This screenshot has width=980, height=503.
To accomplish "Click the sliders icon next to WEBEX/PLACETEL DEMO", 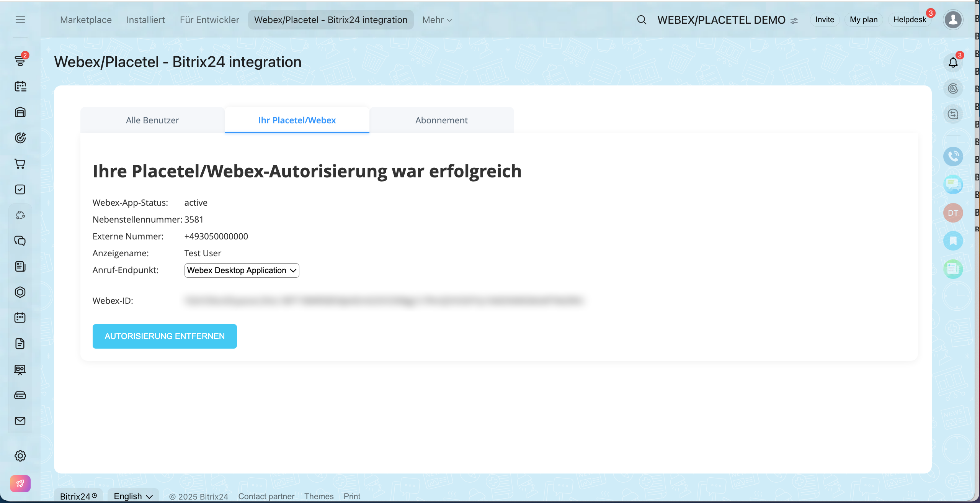I will [794, 21].
